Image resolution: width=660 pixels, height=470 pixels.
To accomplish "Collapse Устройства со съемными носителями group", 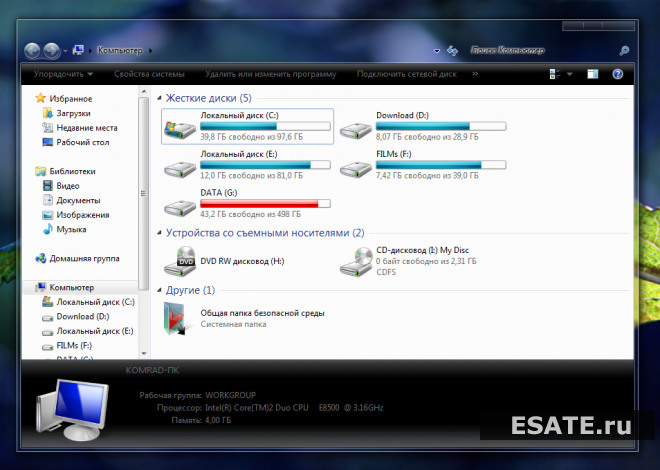I will tap(159, 233).
